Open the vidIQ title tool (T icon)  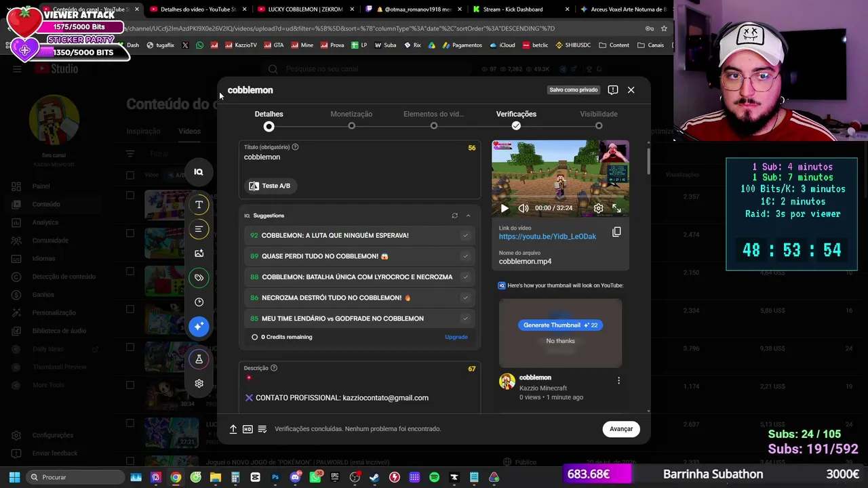199,205
